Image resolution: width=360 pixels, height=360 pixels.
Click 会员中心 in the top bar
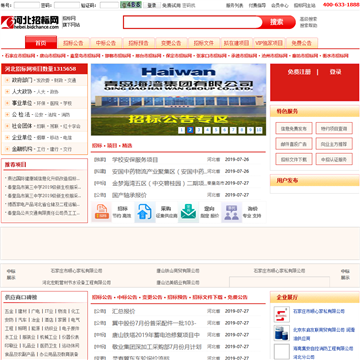[x=280, y=5]
